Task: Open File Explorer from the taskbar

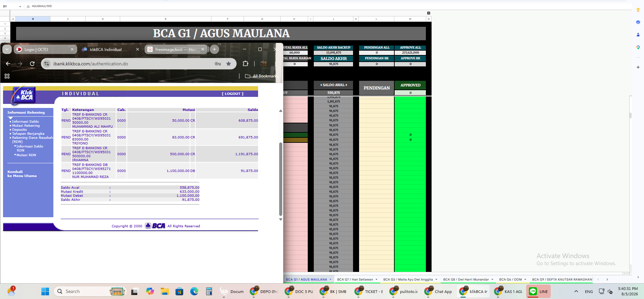Action: point(164,291)
